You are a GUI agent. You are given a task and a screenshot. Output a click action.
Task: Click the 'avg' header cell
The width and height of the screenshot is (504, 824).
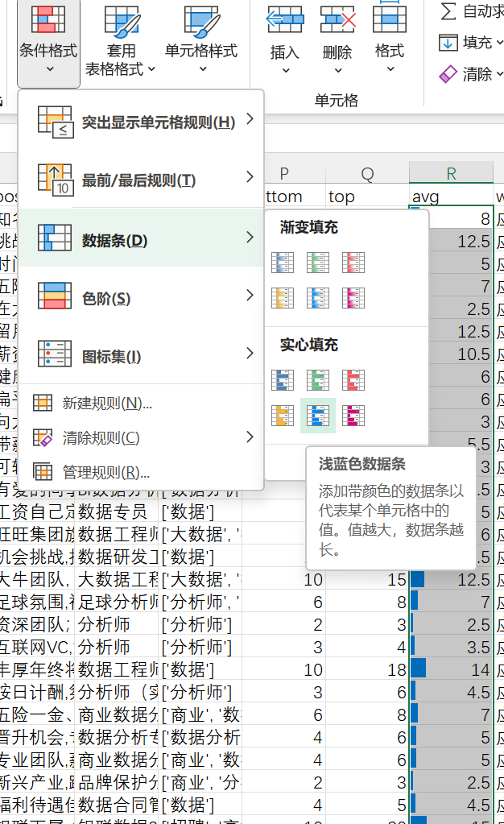pyautogui.click(x=451, y=197)
